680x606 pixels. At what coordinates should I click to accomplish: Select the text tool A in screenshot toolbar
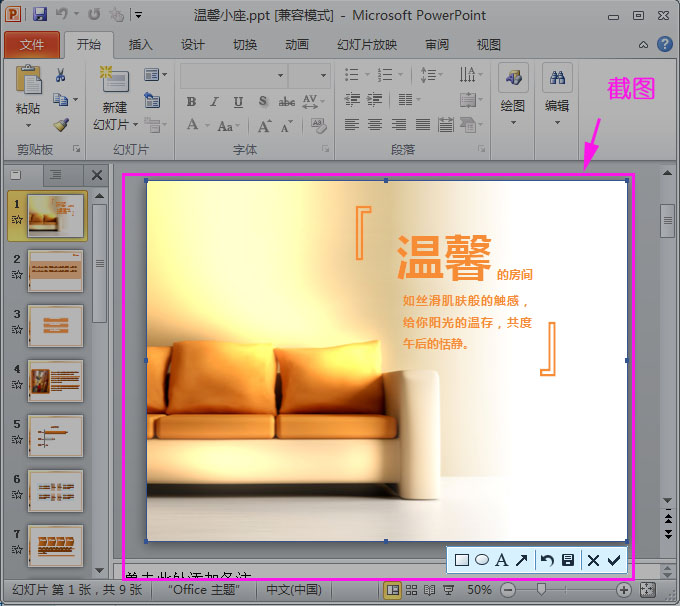coord(501,560)
